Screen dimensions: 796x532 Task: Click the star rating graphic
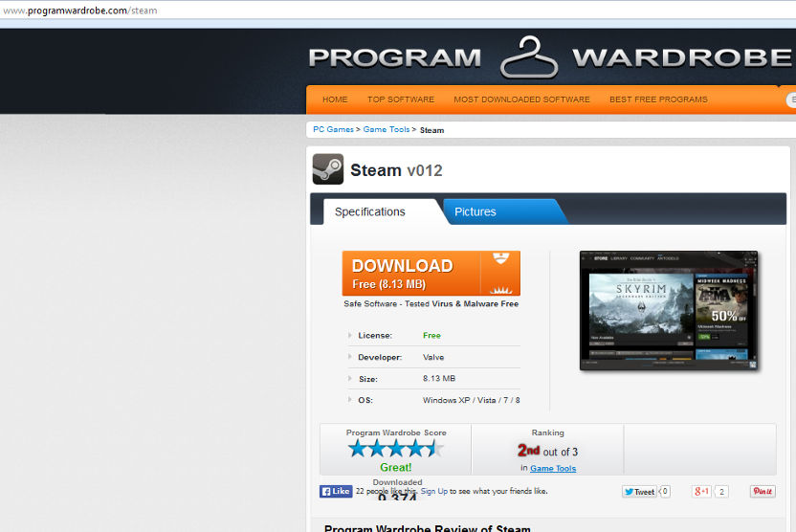pyautogui.click(x=395, y=449)
